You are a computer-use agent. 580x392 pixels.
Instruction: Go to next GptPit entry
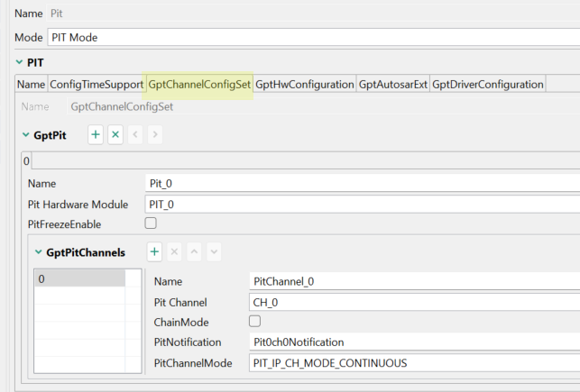[x=155, y=134]
